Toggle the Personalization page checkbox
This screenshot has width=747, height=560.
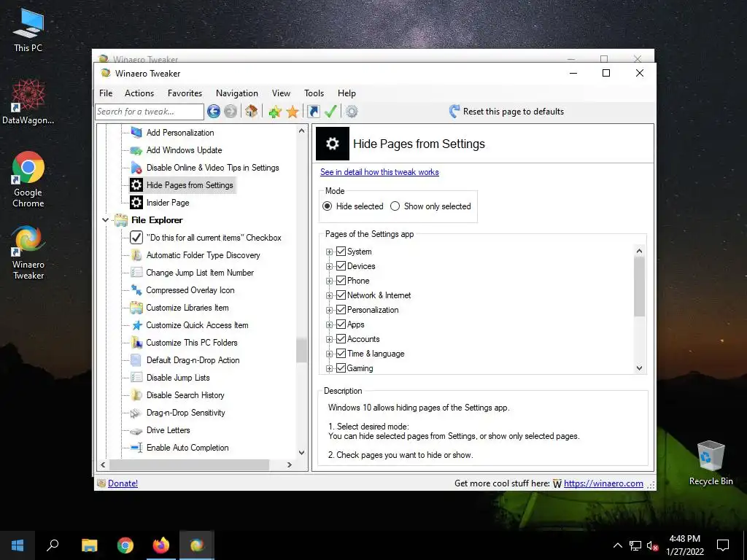click(x=341, y=310)
